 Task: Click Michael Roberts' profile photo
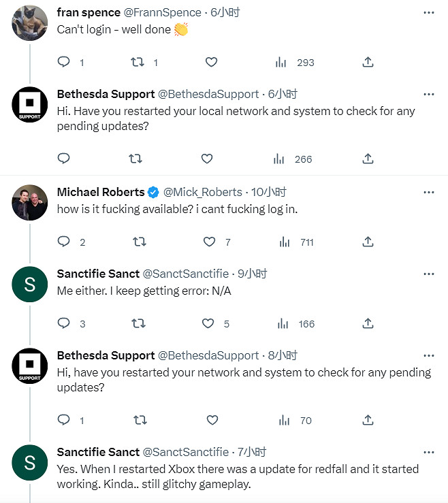point(29,203)
